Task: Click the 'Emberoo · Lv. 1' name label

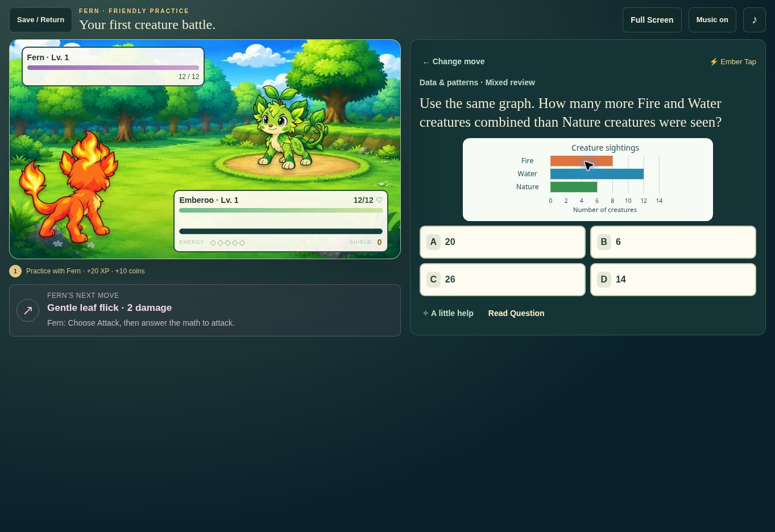Action: 209,200
